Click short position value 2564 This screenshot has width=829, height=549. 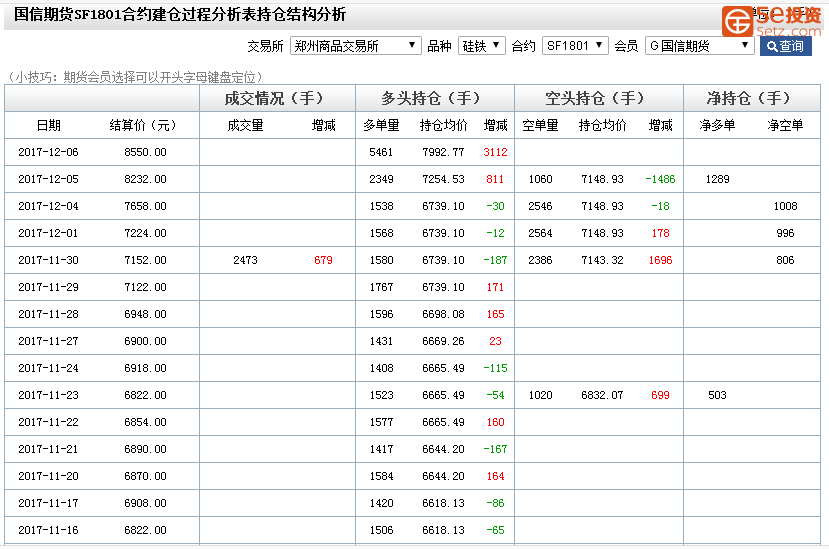540,233
